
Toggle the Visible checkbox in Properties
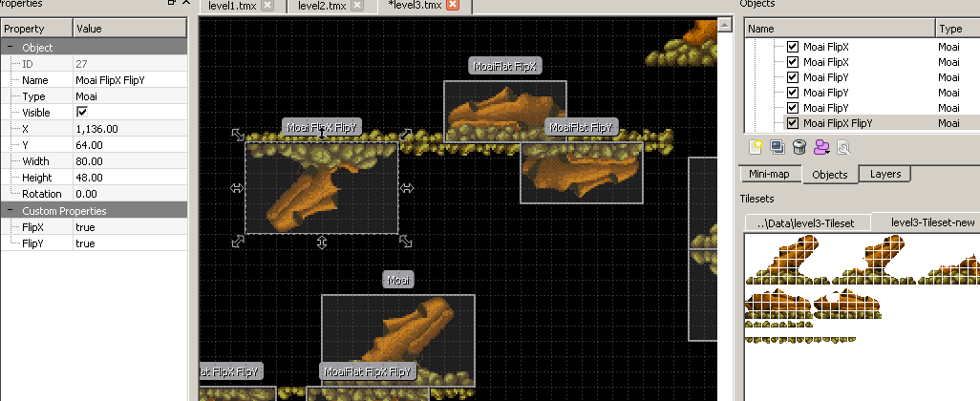(82, 112)
